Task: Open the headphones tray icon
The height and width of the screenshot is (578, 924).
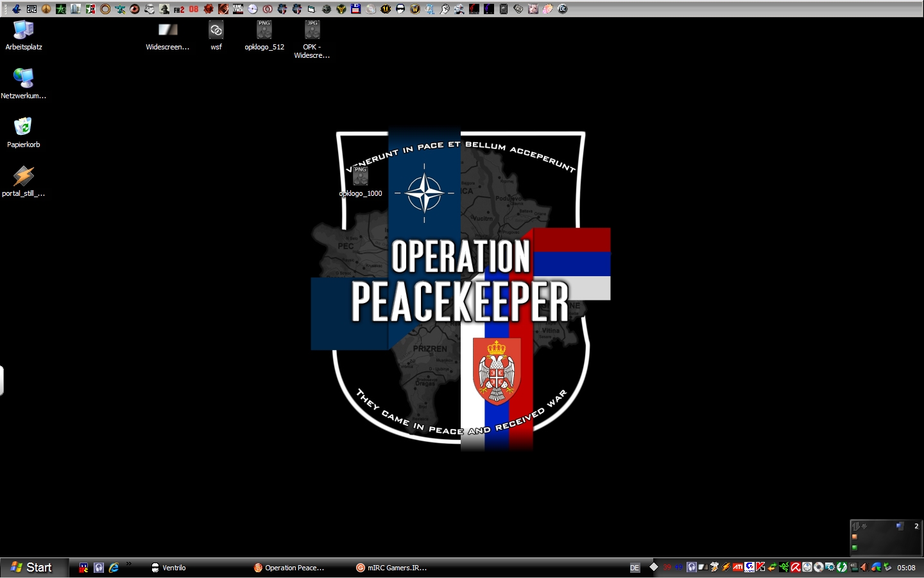Action: pyautogui.click(x=692, y=567)
